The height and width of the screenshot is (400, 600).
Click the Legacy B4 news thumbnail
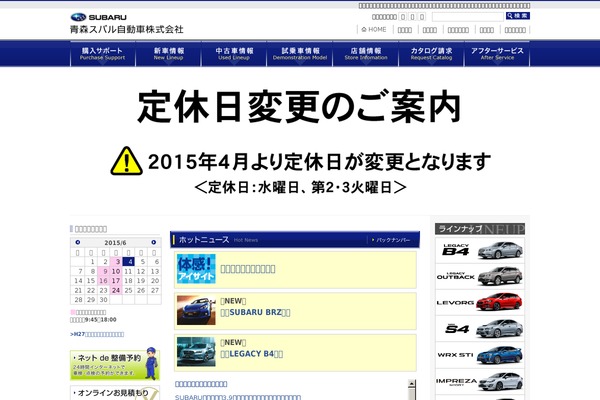click(x=196, y=351)
